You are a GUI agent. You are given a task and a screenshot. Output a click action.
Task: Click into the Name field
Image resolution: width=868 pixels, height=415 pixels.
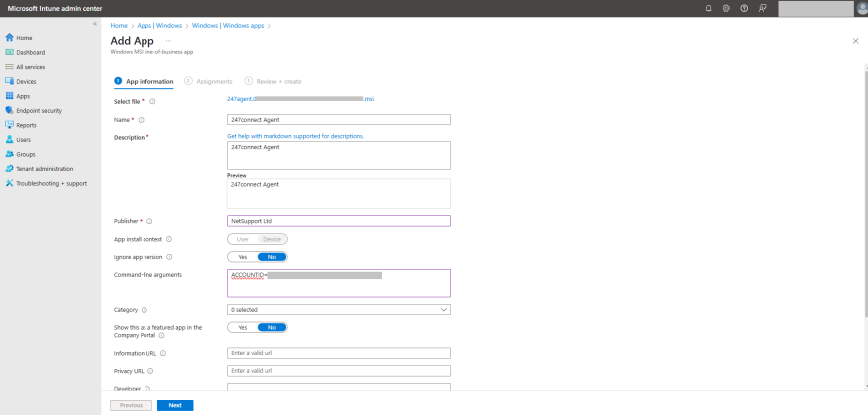pos(340,119)
